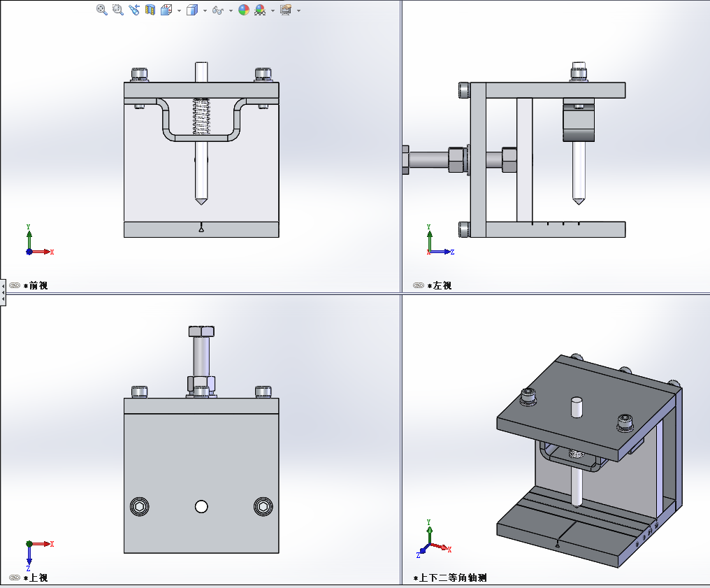Open the View Orientation dropdown arrow
The width and height of the screenshot is (710, 588).
[x=180, y=10]
